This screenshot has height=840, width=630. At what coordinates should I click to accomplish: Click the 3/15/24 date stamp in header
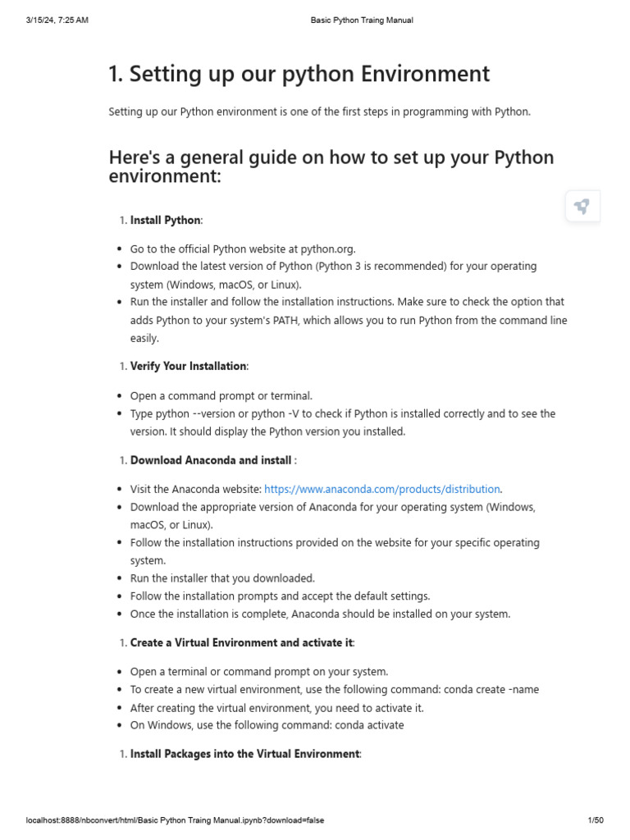click(x=57, y=20)
